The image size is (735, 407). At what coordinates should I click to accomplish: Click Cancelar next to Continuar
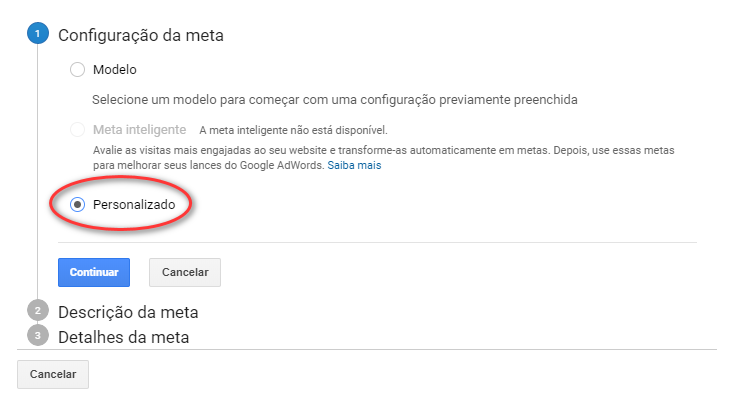click(185, 272)
